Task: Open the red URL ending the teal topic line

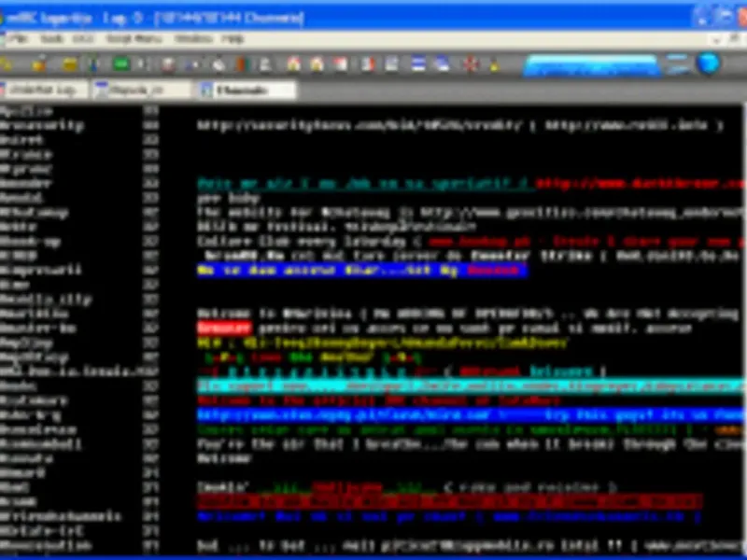Action: (x=640, y=183)
